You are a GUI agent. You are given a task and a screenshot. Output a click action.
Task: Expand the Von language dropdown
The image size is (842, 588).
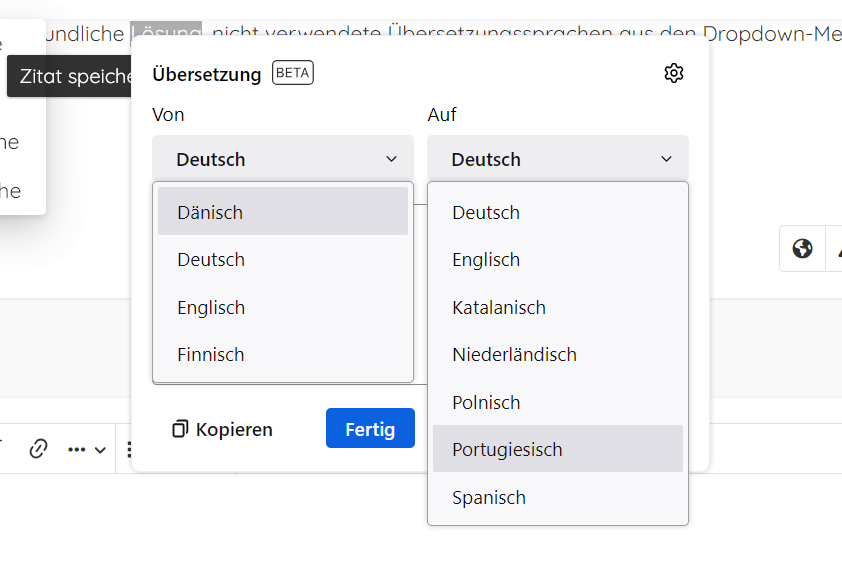(283, 159)
